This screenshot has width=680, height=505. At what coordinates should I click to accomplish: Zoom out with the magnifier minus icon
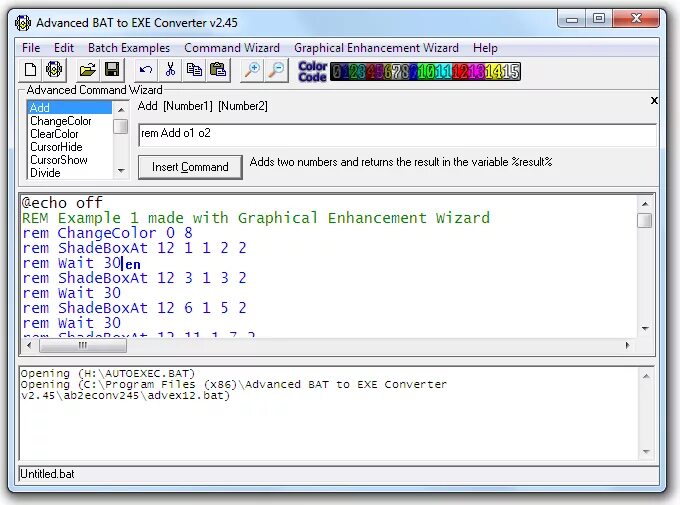(x=276, y=70)
